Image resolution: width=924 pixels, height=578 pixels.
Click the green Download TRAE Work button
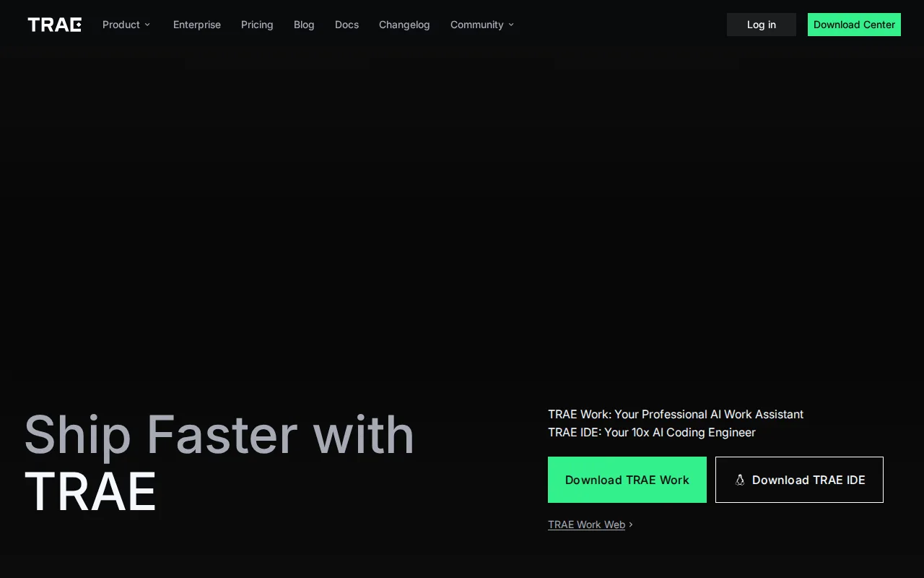(627, 480)
